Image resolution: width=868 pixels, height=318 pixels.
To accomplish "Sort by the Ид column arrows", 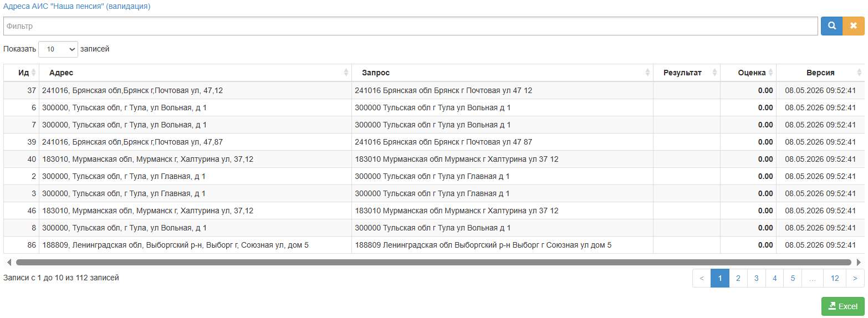I will pyautogui.click(x=33, y=73).
